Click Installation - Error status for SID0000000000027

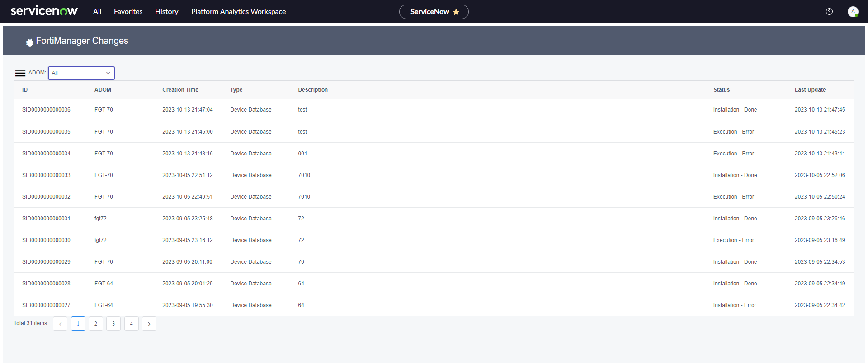(735, 305)
